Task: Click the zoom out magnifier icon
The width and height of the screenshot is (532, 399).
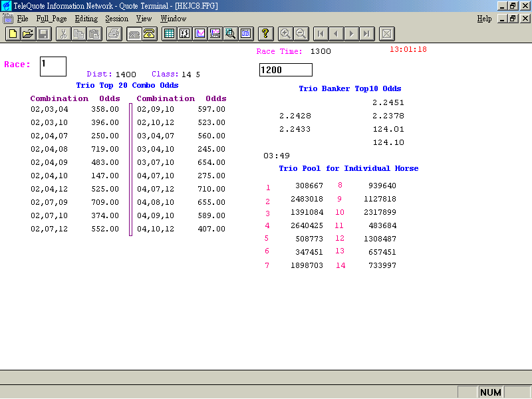Action: [x=301, y=34]
